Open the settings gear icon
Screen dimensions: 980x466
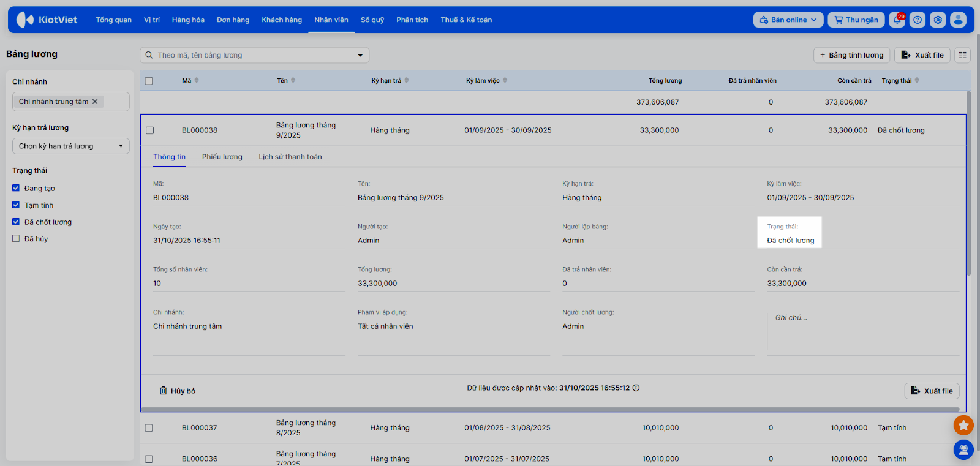(x=938, y=20)
